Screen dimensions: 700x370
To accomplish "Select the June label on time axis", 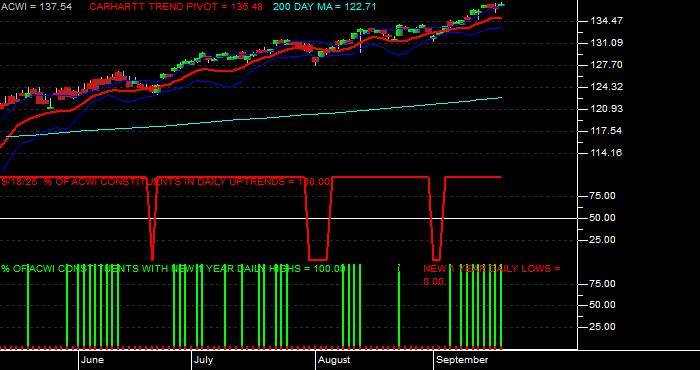I will point(92,360).
